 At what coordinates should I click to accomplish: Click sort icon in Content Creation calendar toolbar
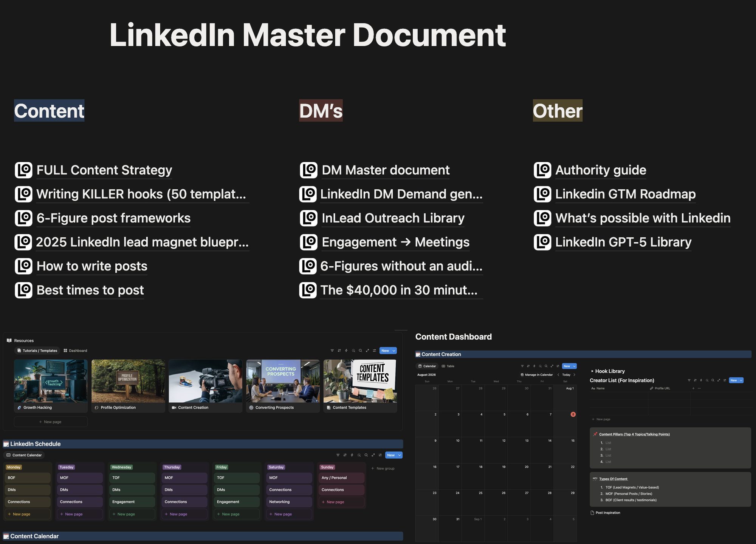coord(528,366)
